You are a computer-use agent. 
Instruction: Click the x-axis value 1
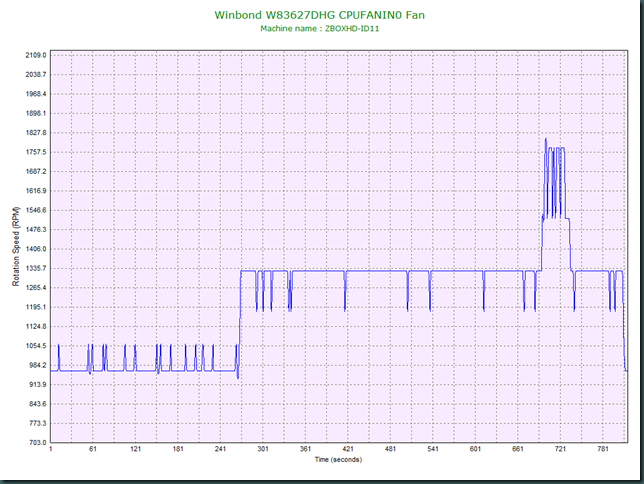(x=51, y=449)
